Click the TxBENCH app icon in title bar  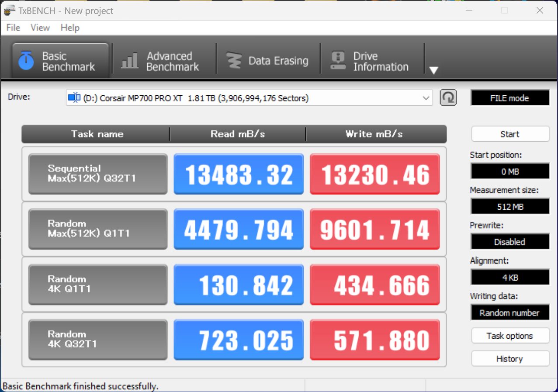[x=10, y=10]
